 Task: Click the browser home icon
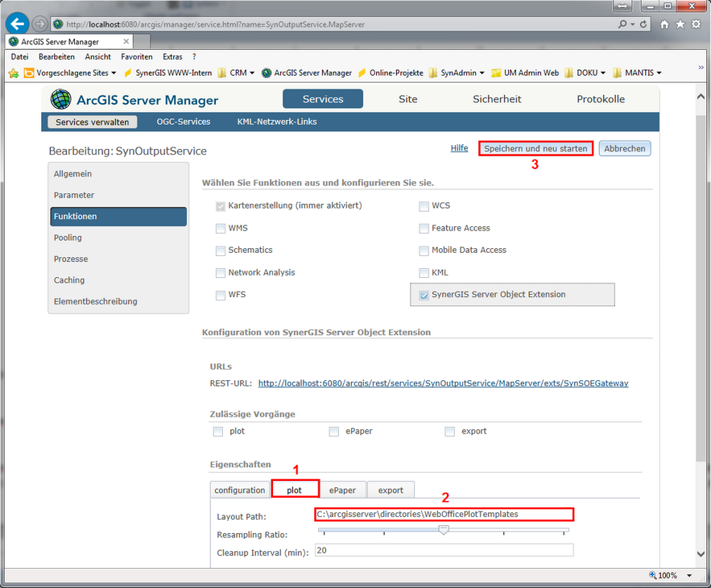664,24
